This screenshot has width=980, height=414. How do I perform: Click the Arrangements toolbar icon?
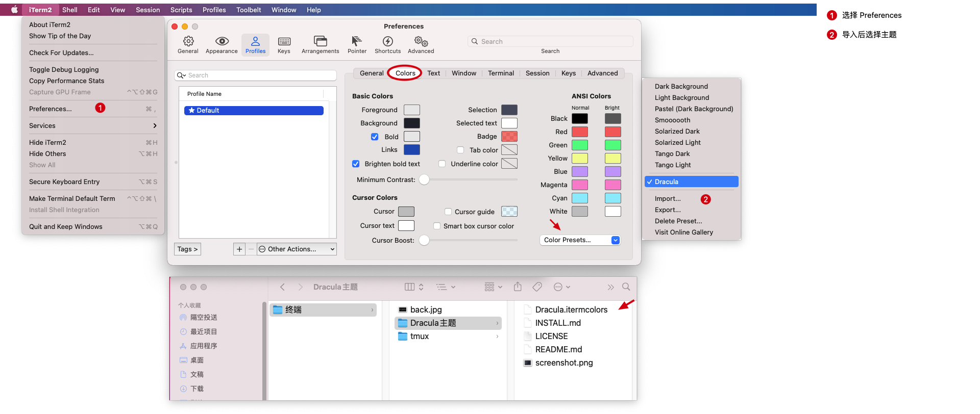[x=320, y=42]
